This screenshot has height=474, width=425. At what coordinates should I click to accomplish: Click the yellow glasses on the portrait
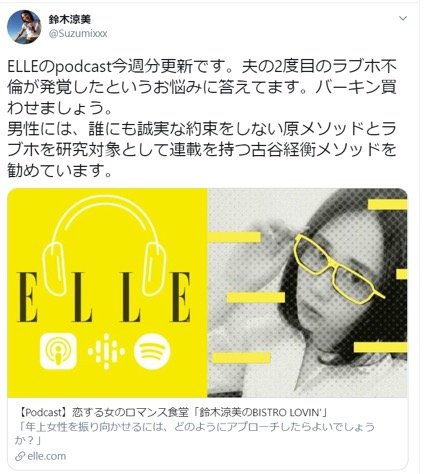(x=339, y=269)
